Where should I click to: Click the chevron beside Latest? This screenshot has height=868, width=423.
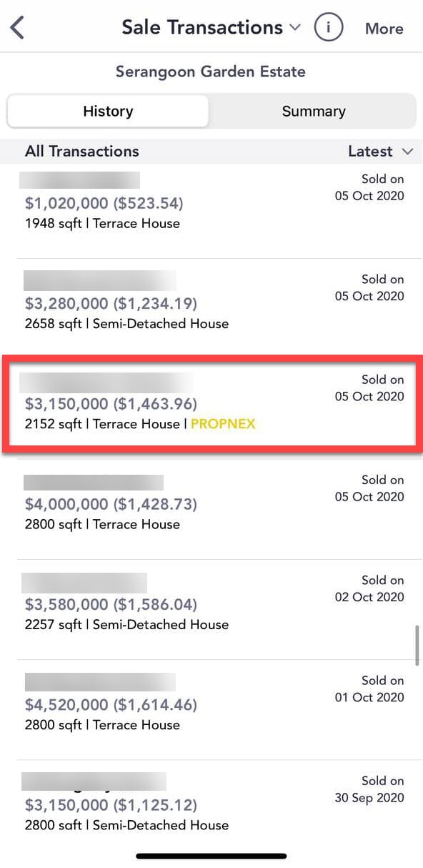pyautogui.click(x=407, y=152)
